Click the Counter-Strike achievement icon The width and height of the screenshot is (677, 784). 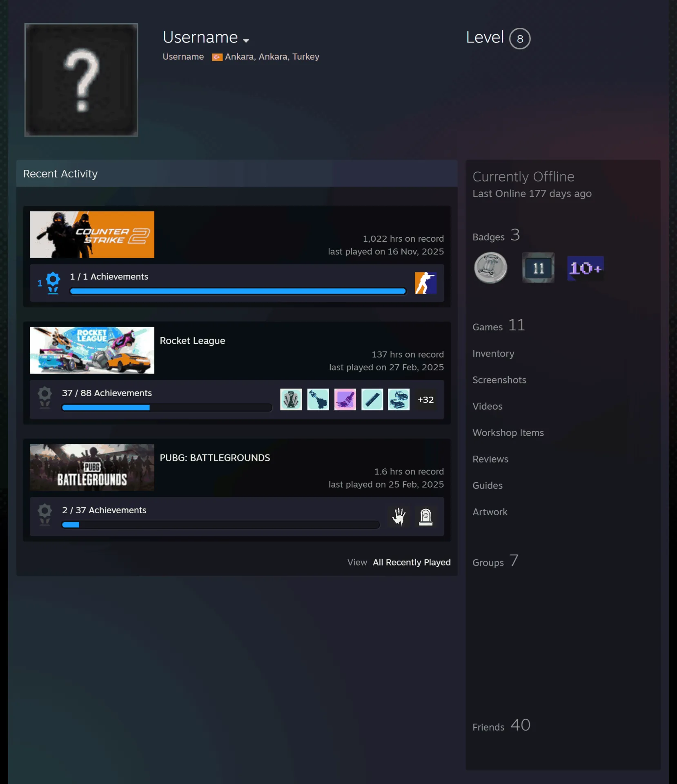click(425, 283)
